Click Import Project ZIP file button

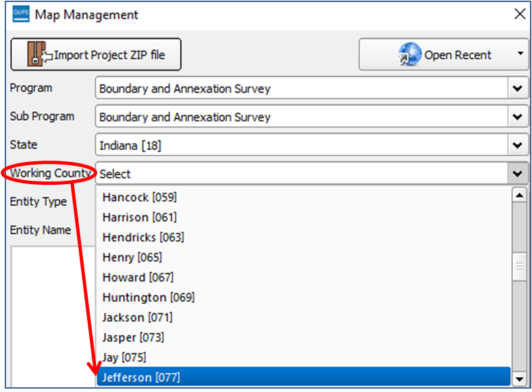pyautogui.click(x=96, y=54)
